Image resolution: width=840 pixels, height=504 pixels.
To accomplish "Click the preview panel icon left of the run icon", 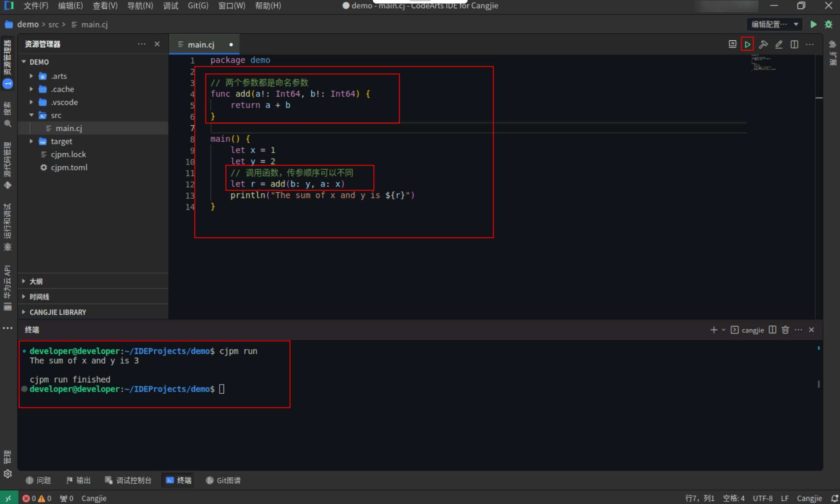I will pos(732,44).
